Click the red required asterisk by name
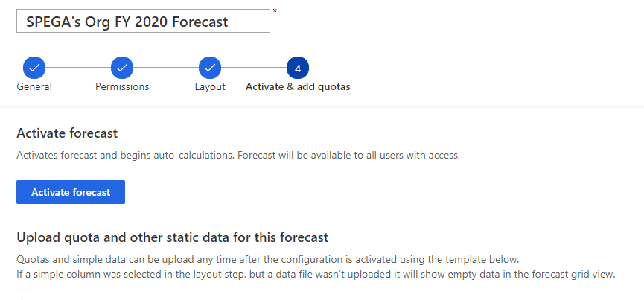The height and width of the screenshot is (300, 644). [275, 10]
